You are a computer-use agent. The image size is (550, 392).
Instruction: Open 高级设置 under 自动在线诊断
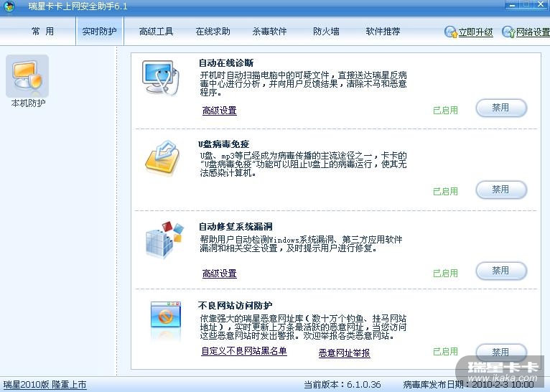coord(220,111)
